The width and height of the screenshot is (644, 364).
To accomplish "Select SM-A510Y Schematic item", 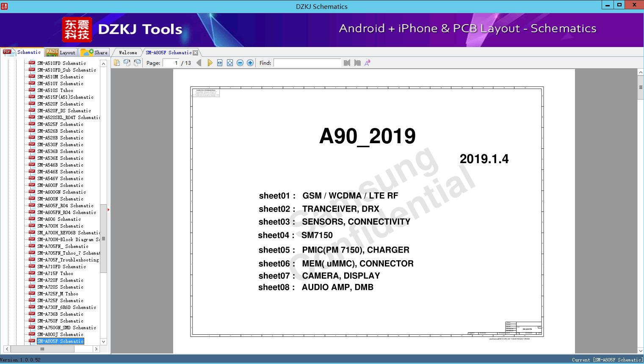I will click(60, 83).
